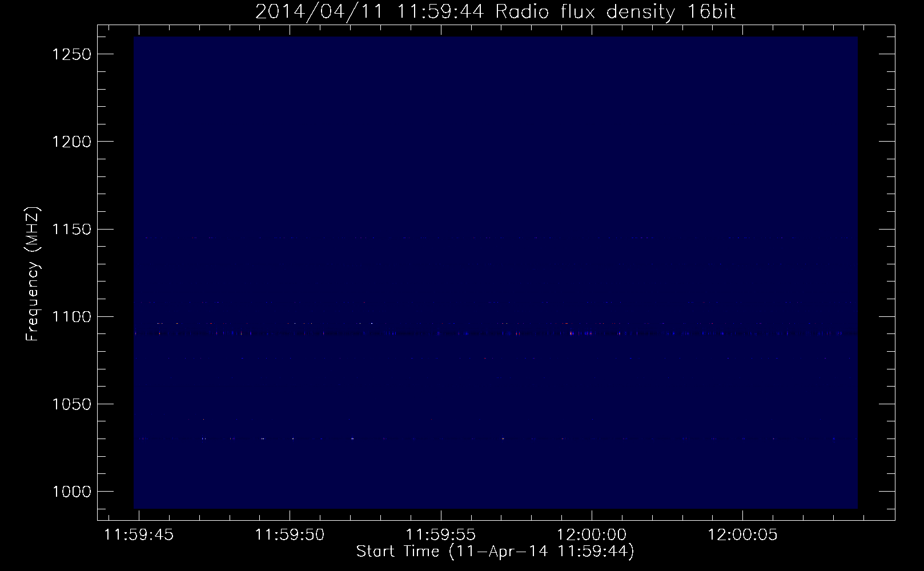Click the 1100 frequency tick label
924x571 pixels.
point(71,316)
